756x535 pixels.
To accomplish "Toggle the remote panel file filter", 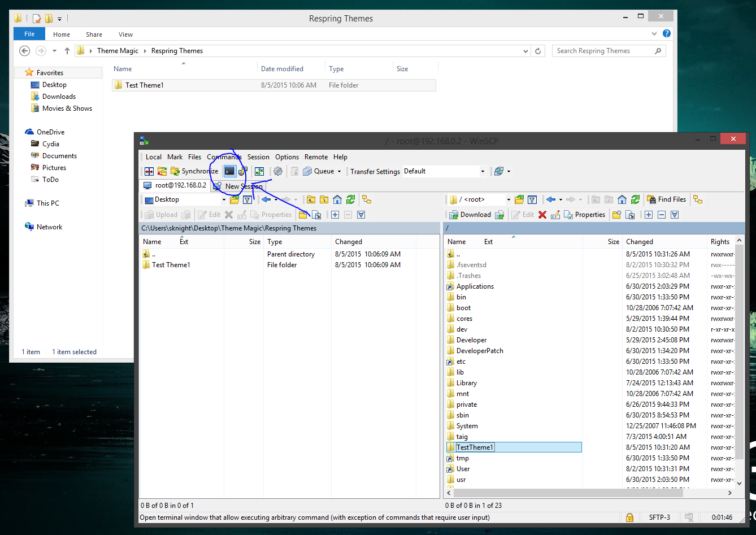I will click(x=532, y=199).
